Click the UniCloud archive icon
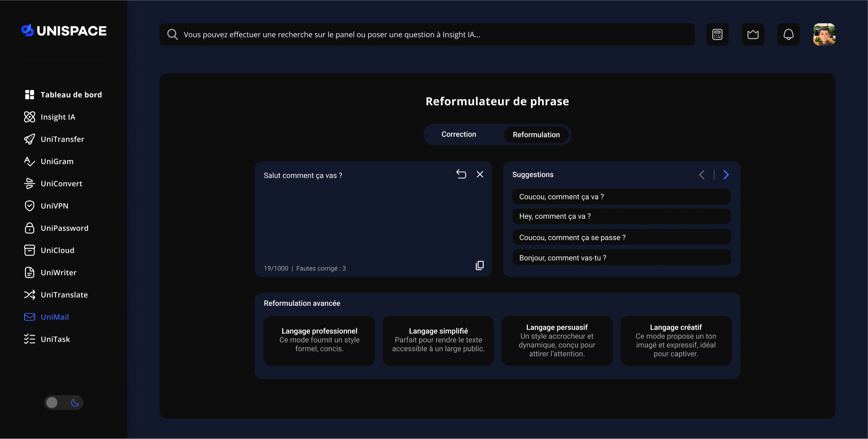 click(x=30, y=250)
